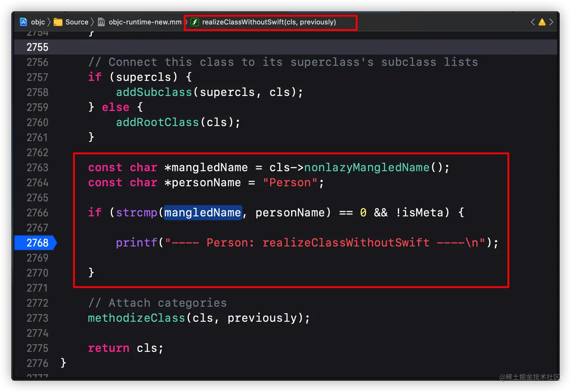Click the 'return cls;' statement
571x392 pixels.
(126, 348)
